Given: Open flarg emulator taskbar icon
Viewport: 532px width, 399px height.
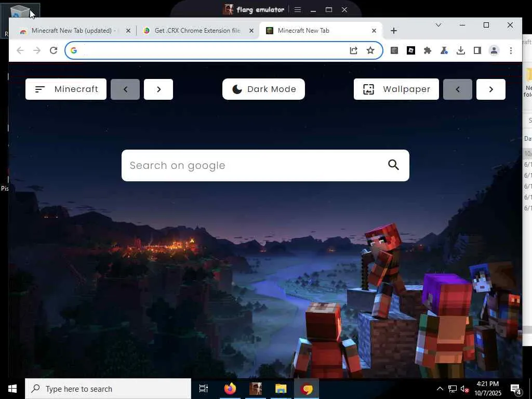Looking at the screenshot, I should [x=255, y=389].
